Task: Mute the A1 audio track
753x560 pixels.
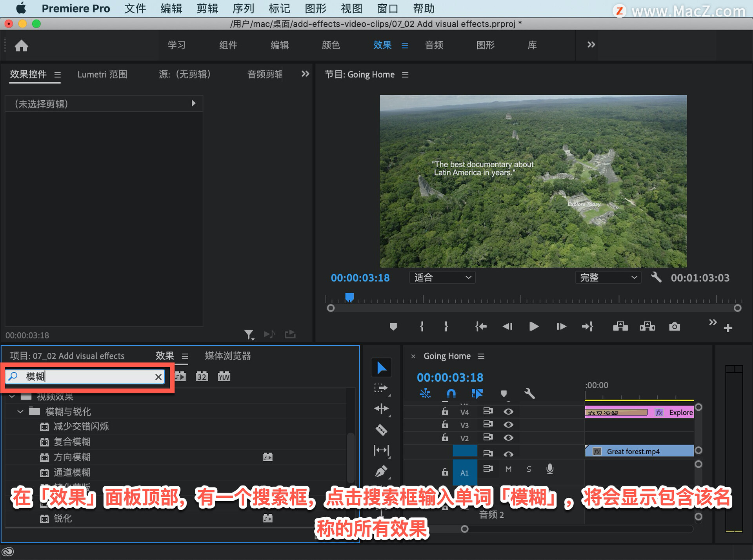Action: [508, 469]
